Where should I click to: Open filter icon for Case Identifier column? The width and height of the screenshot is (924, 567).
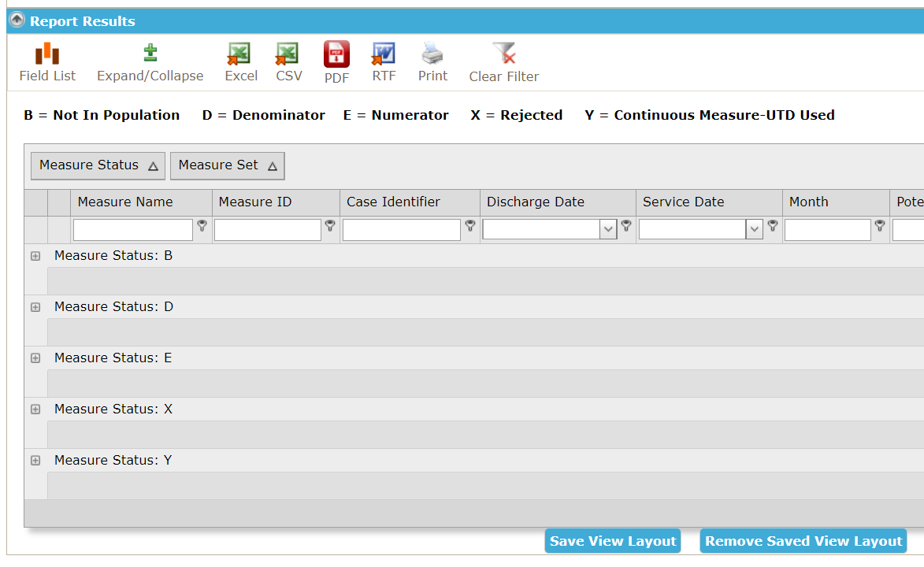[x=470, y=226]
